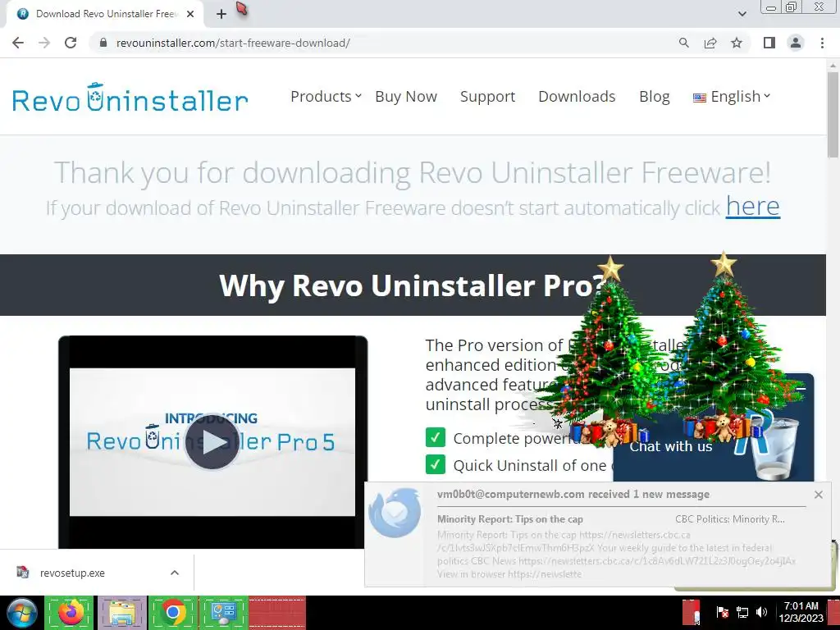Close the Download Revo Uninstaller tab
840x630 pixels.
(190, 14)
